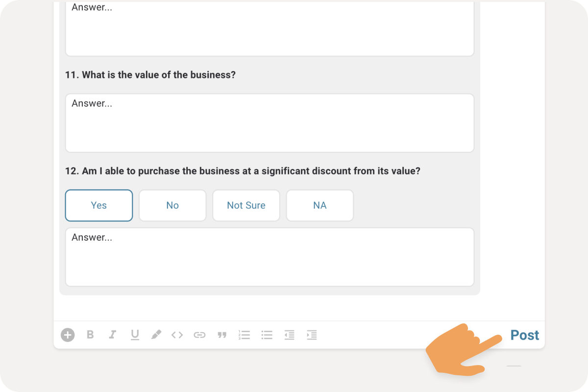Focus the answer box for question 11
588x392 pixels.
[x=269, y=123]
